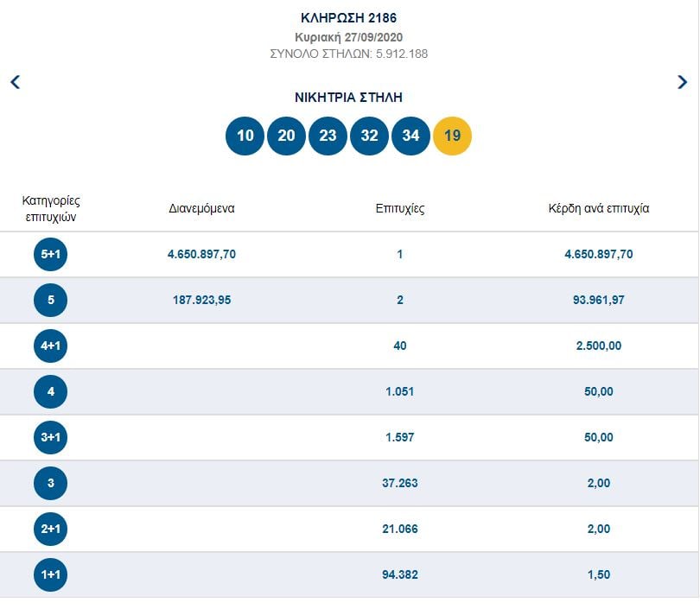
Task: Click winning number ball 23
Action: coord(328,136)
